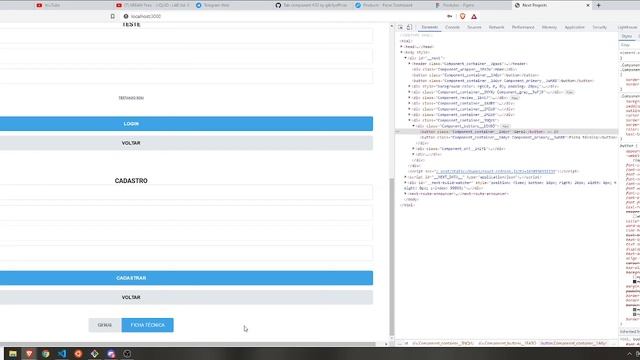Expand the head element node
The height and width of the screenshot is (360, 640).
402,47
